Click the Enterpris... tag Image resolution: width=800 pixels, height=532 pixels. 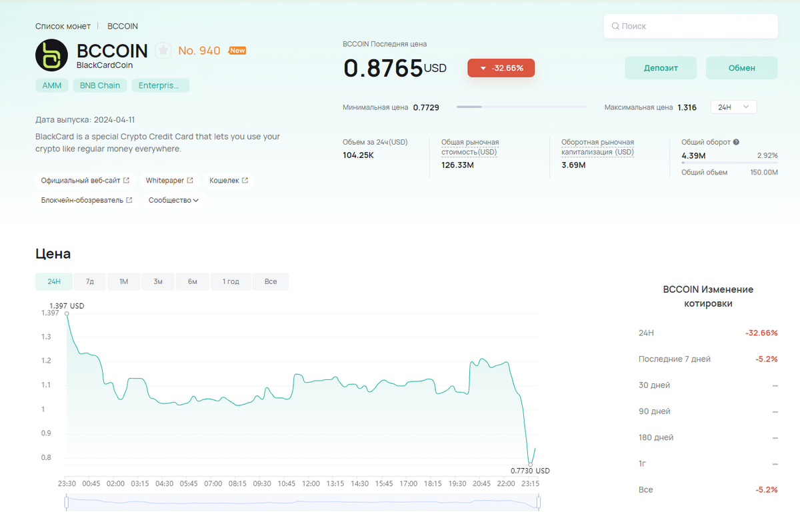point(160,85)
